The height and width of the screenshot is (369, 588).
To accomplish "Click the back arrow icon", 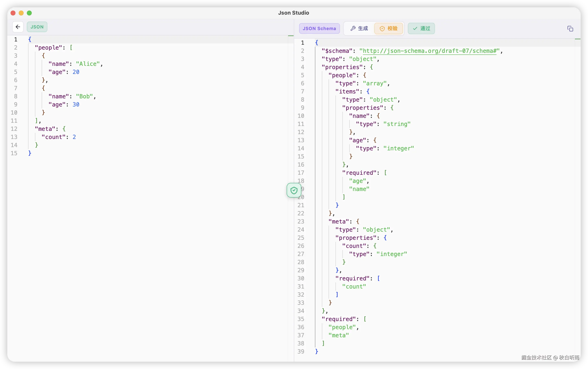I will [17, 27].
